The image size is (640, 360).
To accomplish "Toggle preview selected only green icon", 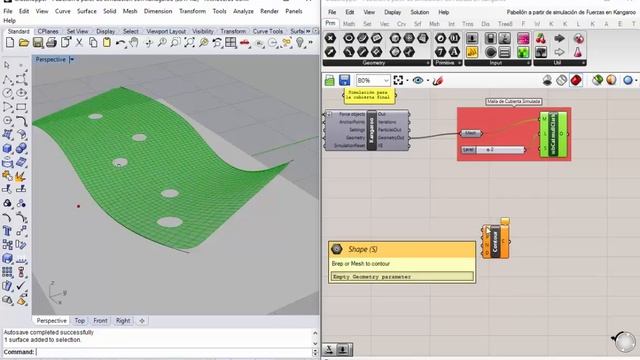I will pos(597,80).
